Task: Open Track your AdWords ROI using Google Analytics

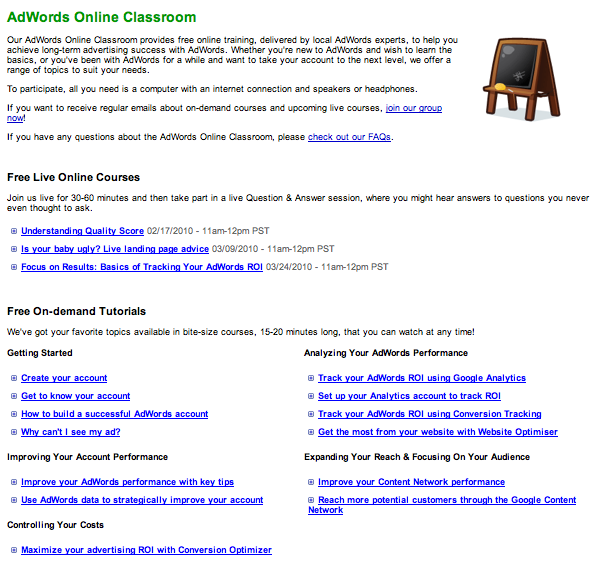Action: (x=422, y=378)
